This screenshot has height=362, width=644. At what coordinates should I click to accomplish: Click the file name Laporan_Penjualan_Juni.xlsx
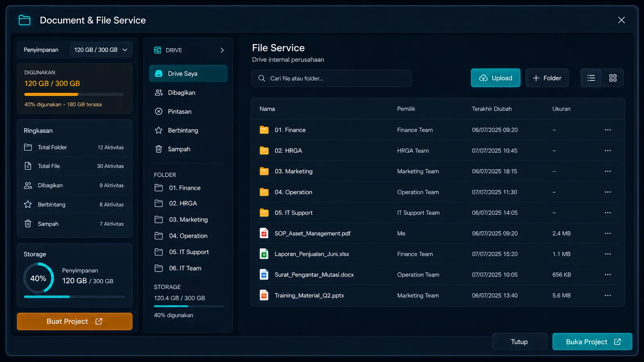(x=312, y=254)
